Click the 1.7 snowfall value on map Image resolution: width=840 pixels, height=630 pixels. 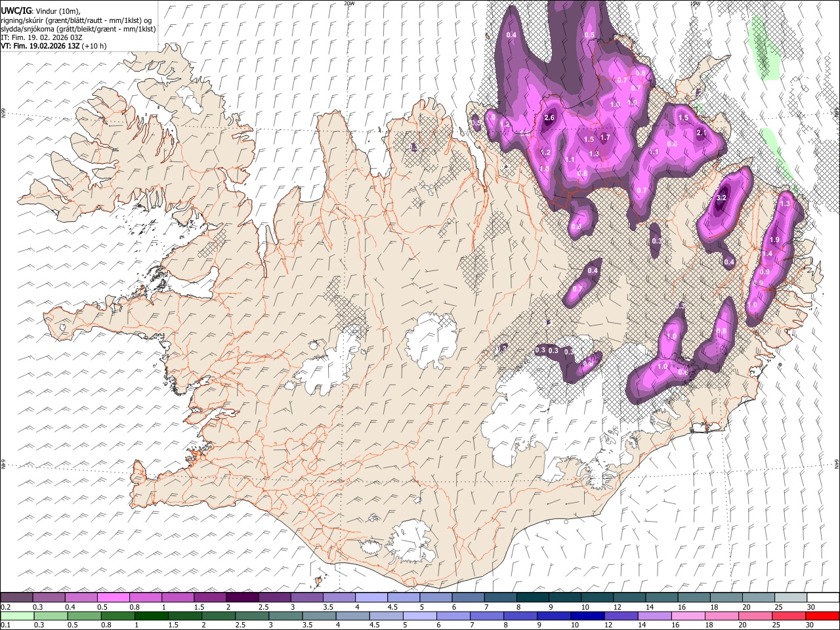click(605, 138)
